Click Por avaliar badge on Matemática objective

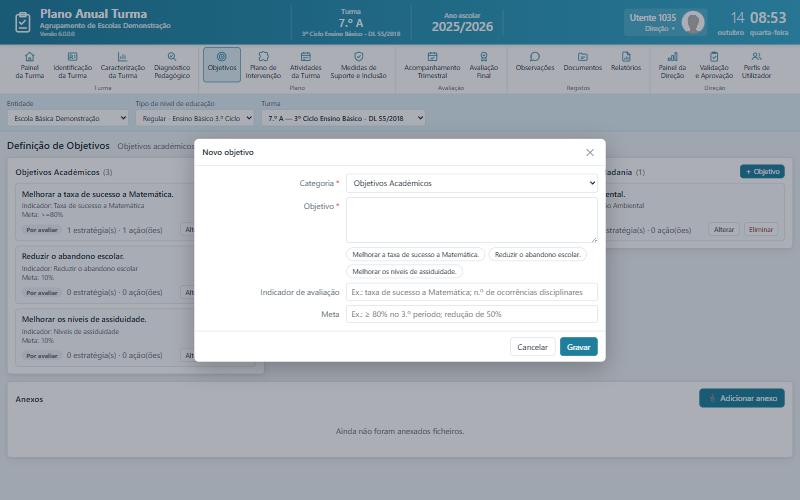pos(42,230)
